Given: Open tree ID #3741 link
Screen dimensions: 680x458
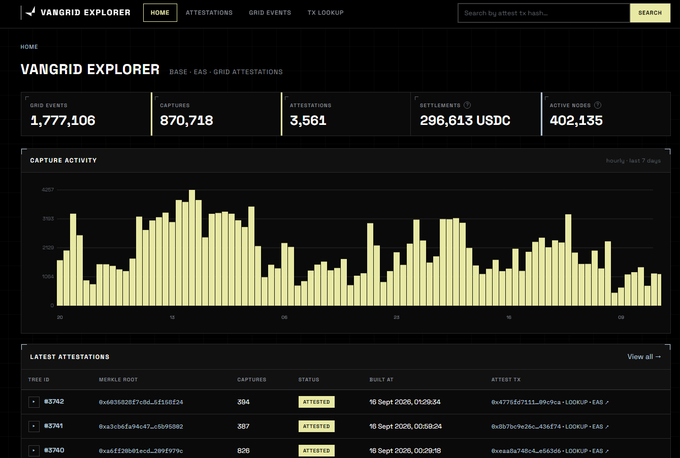Looking at the screenshot, I should (54, 426).
